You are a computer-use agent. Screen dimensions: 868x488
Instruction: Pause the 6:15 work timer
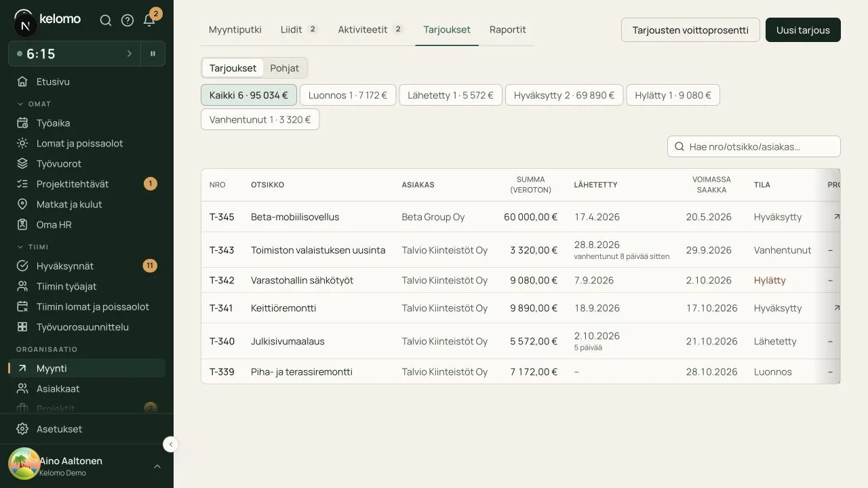pos(153,54)
